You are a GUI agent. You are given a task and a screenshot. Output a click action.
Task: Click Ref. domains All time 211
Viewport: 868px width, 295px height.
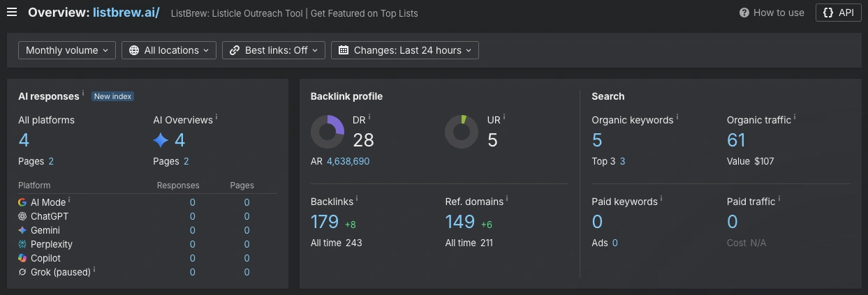click(x=469, y=243)
